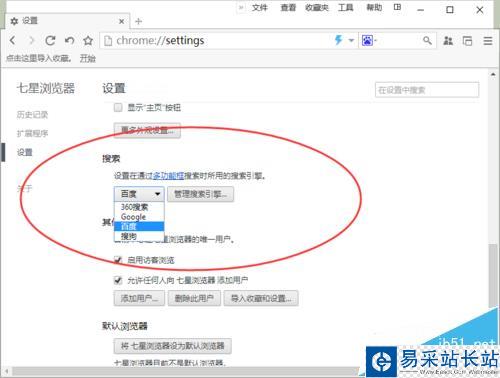Open a new tab with plus button

coord(139,21)
